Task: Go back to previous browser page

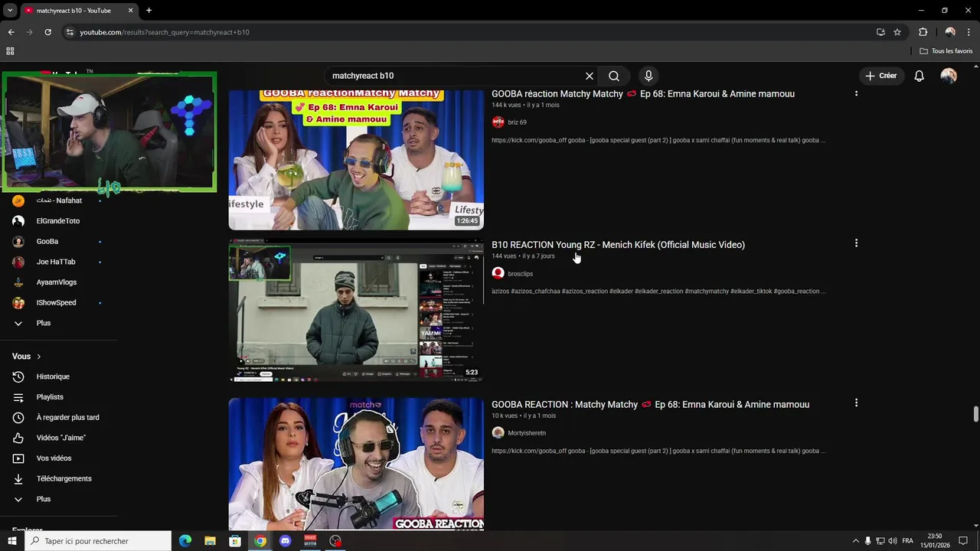Action: pos(11,32)
